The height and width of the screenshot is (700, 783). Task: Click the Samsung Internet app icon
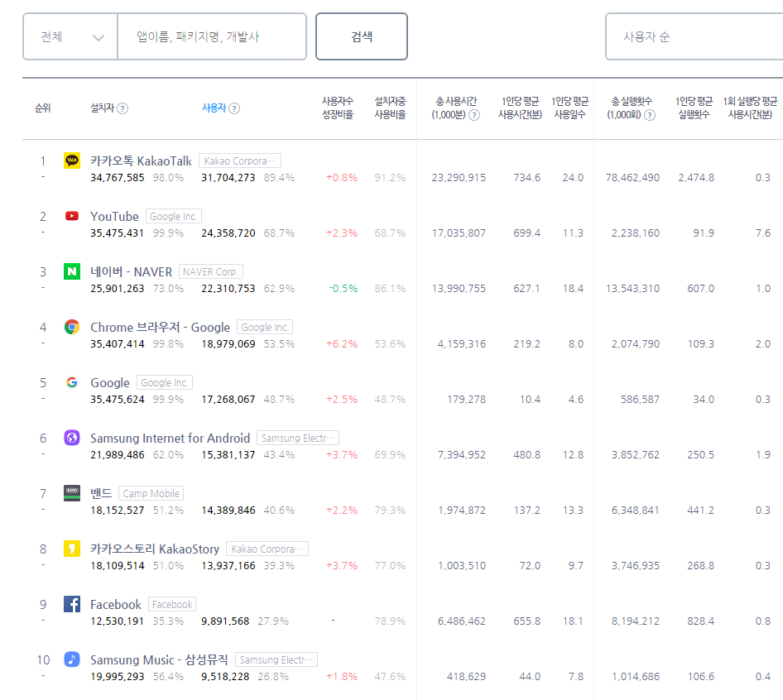click(72, 438)
